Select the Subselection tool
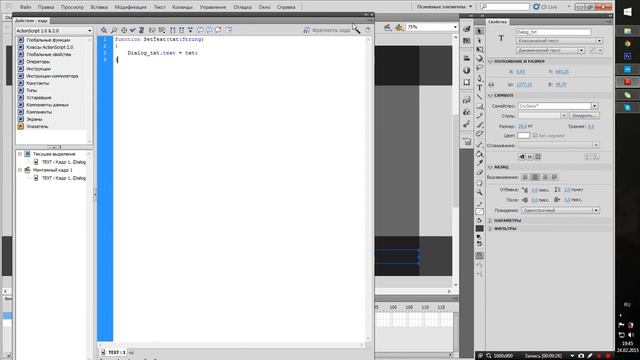 coord(480,40)
